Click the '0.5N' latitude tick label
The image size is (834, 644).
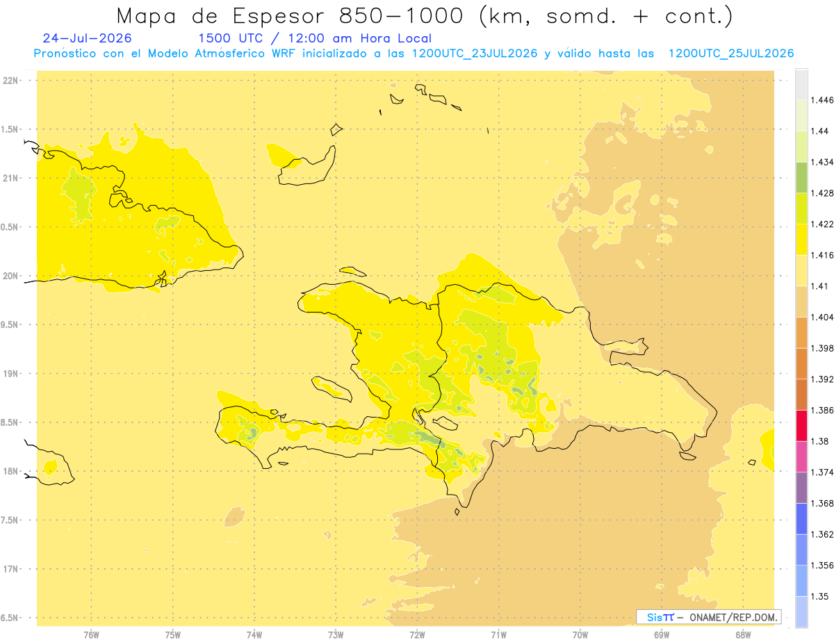pos(10,227)
